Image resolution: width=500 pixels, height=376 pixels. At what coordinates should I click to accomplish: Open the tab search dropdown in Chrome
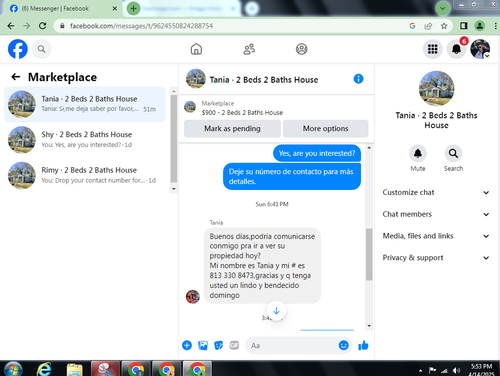(x=443, y=8)
